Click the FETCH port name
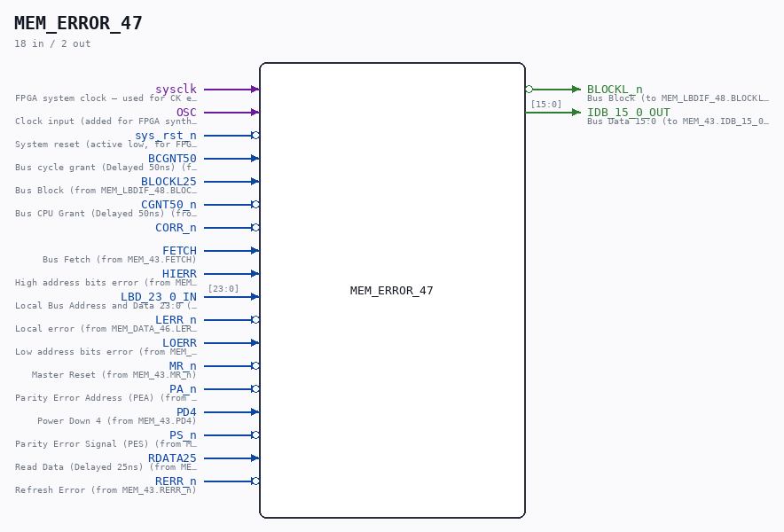Screen dimensions: 784x532 179,251
